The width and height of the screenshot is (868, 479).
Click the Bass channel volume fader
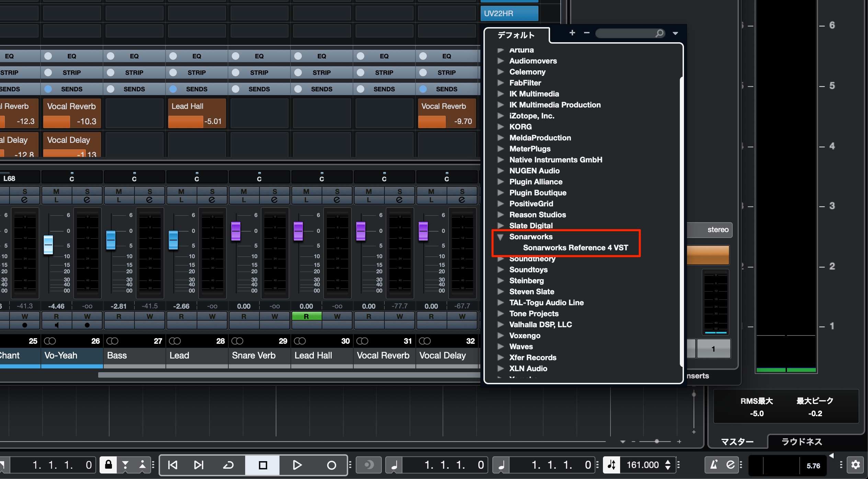(111, 240)
